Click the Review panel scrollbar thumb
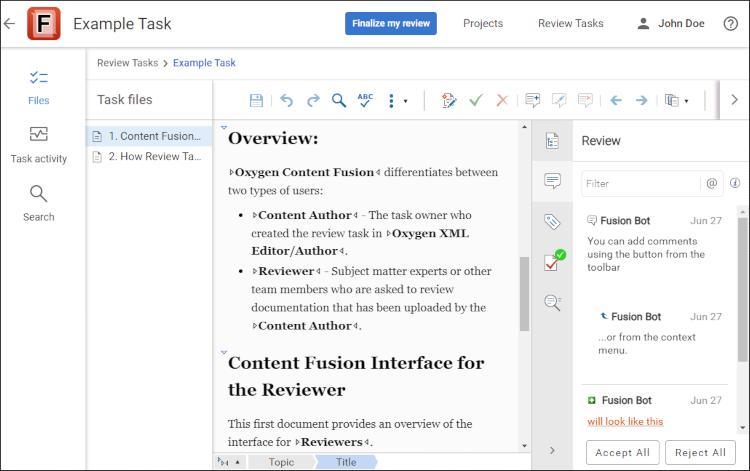Screen dimensions: 750x471 pos(742,289)
